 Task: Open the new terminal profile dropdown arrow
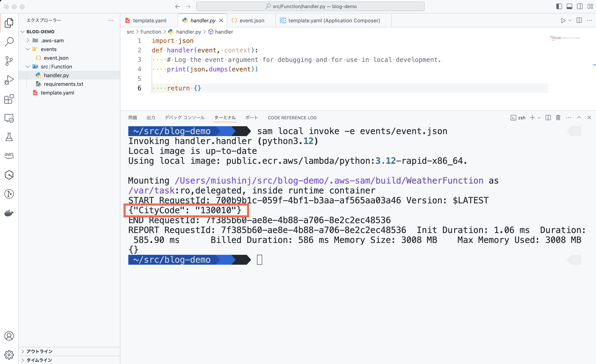pos(539,118)
